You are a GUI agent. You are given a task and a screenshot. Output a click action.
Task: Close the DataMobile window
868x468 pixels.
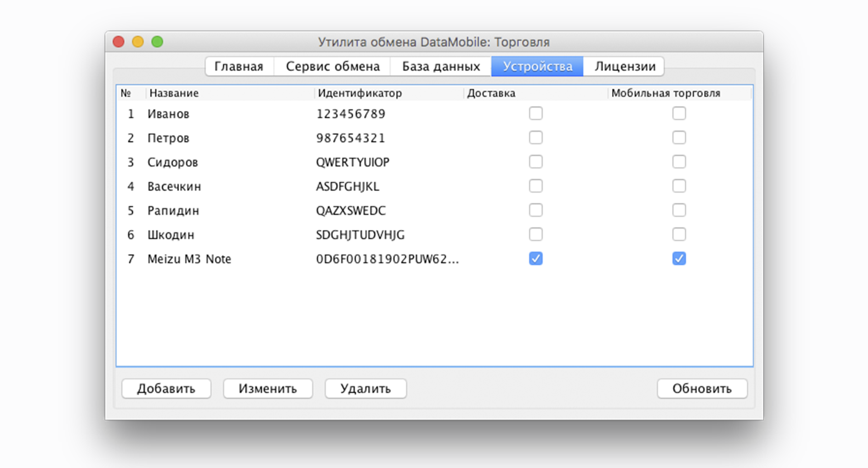click(x=119, y=42)
